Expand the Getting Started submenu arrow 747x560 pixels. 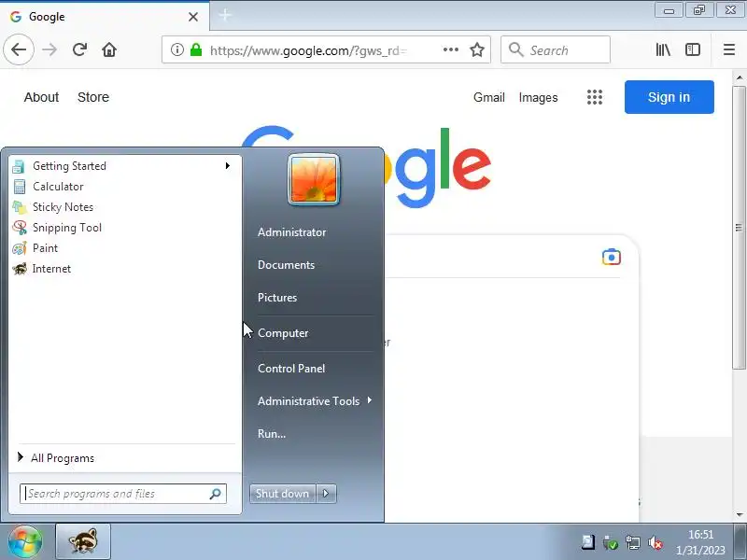click(228, 166)
